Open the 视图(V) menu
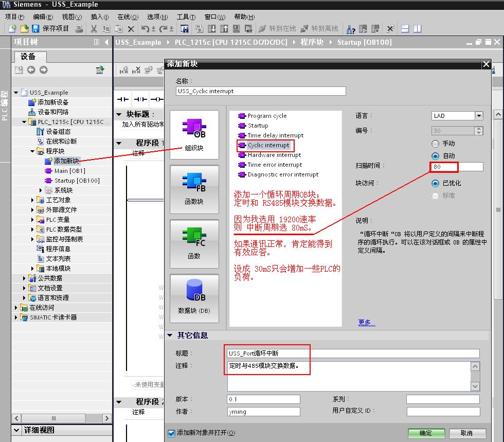The image size is (504, 442). click(71, 17)
